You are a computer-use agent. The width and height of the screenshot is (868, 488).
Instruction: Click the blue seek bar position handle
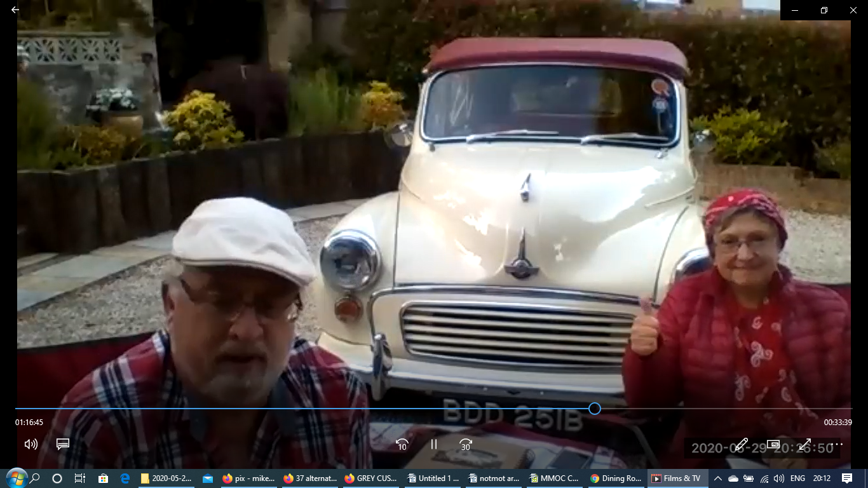tap(594, 409)
